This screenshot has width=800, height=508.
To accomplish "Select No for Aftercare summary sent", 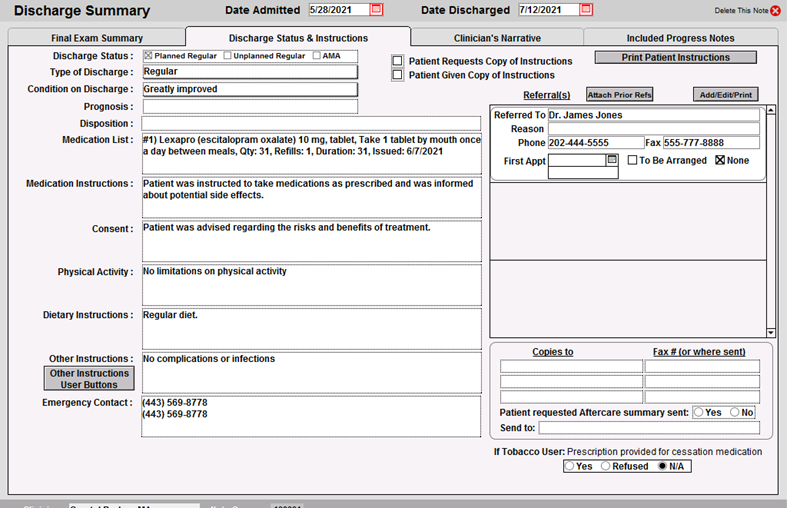I will click(x=735, y=412).
